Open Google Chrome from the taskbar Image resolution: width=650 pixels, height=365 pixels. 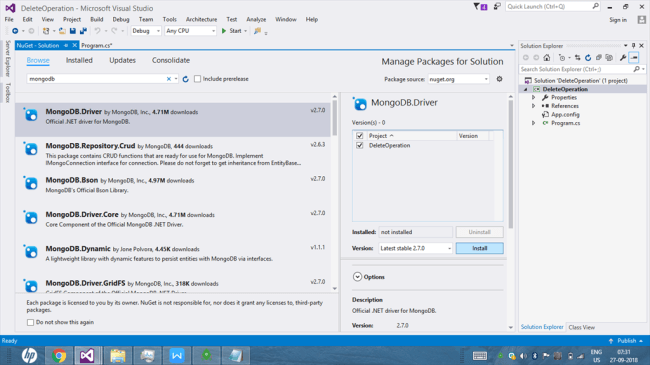click(59, 355)
